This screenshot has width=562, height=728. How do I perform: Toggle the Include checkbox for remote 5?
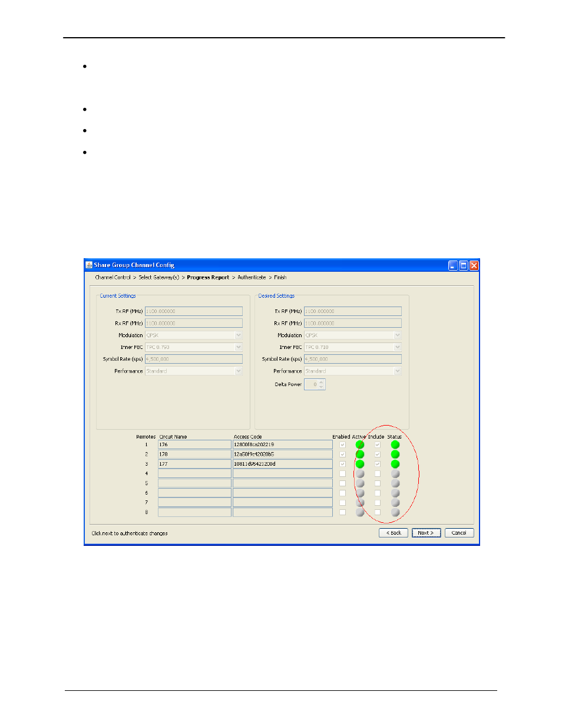[378, 483]
